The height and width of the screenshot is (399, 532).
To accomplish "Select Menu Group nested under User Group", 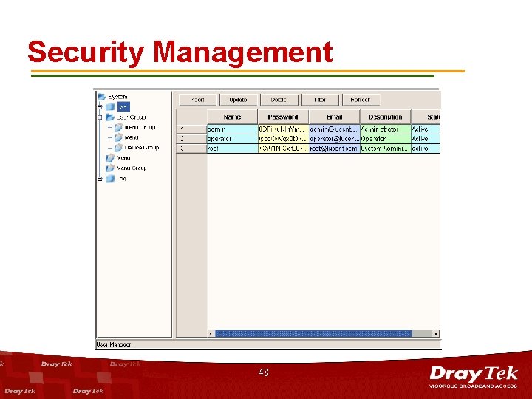I will 140,128.
